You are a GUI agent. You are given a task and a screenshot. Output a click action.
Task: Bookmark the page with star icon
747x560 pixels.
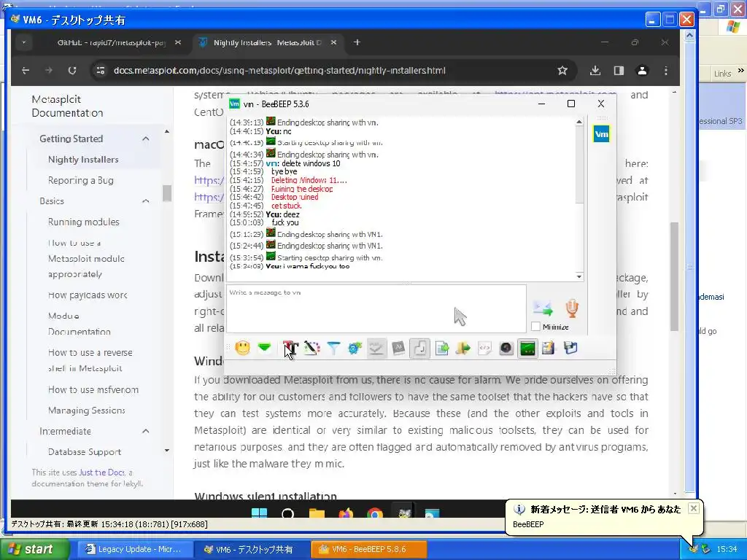coord(562,71)
